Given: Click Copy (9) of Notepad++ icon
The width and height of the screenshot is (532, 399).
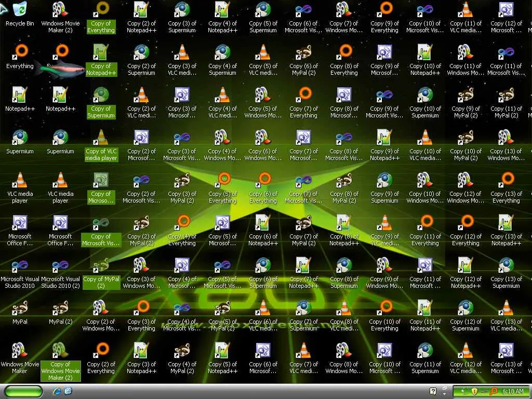Looking at the screenshot, I should point(385,145).
